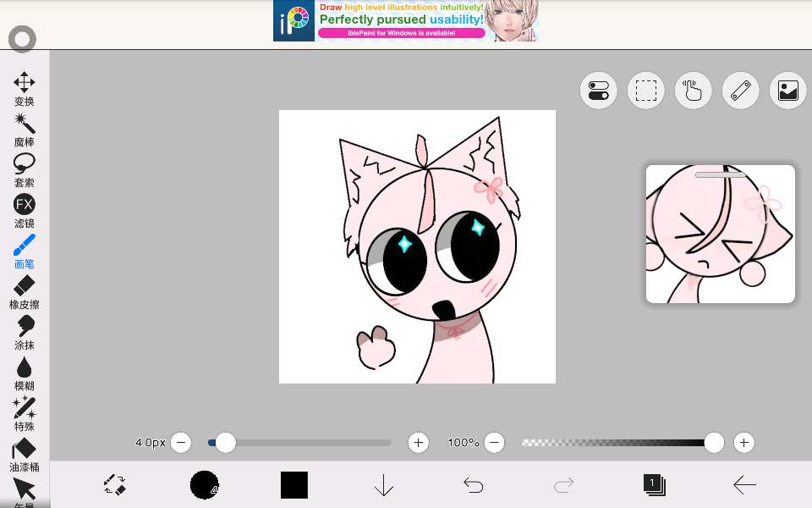Image resolution: width=812 pixels, height=508 pixels.
Task: Tap the down arrow to hide the toolbar
Action: tap(384, 486)
